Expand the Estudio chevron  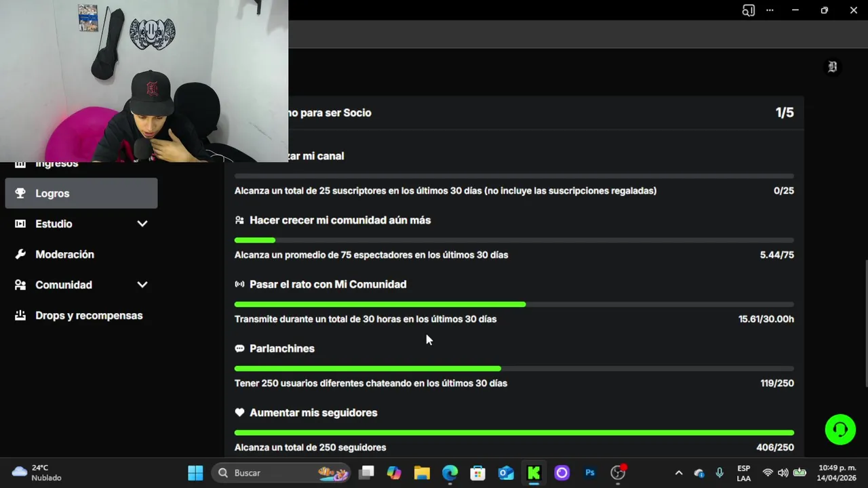pyautogui.click(x=142, y=224)
